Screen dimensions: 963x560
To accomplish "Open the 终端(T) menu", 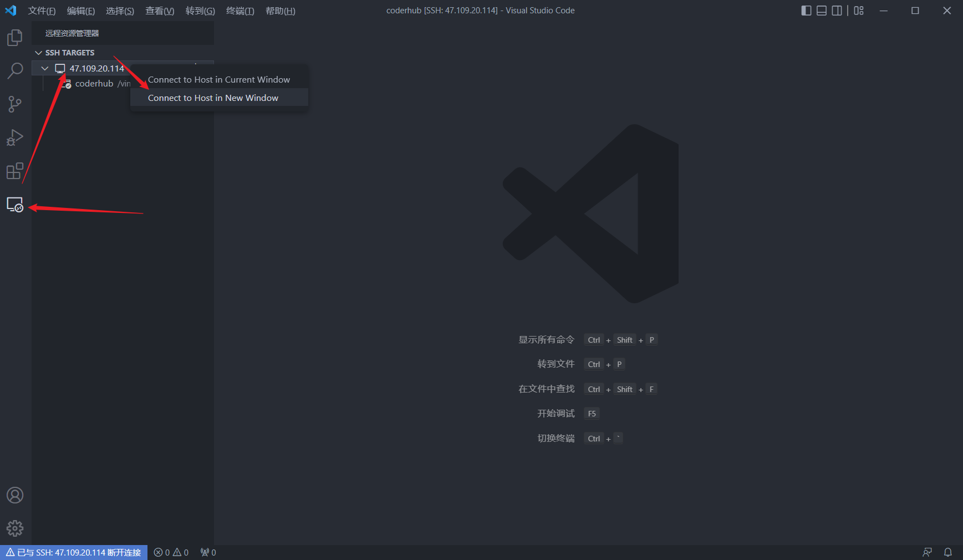I will tap(240, 11).
